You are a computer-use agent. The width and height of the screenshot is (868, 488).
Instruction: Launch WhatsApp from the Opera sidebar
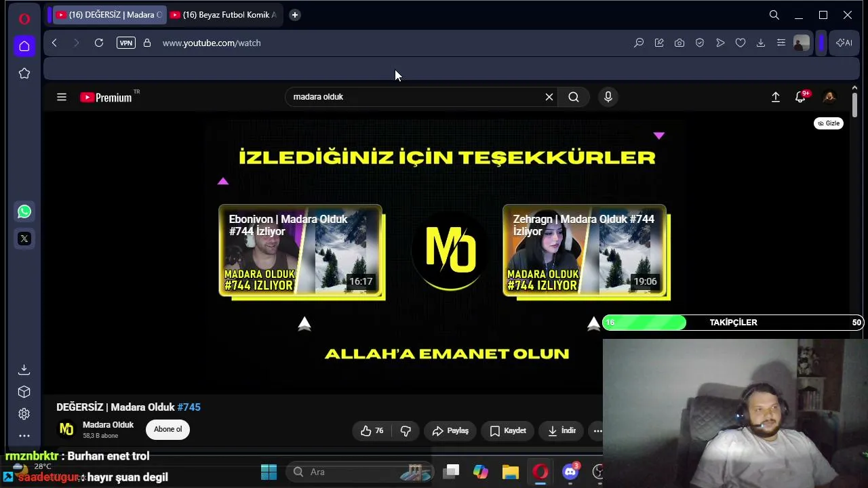tap(24, 211)
